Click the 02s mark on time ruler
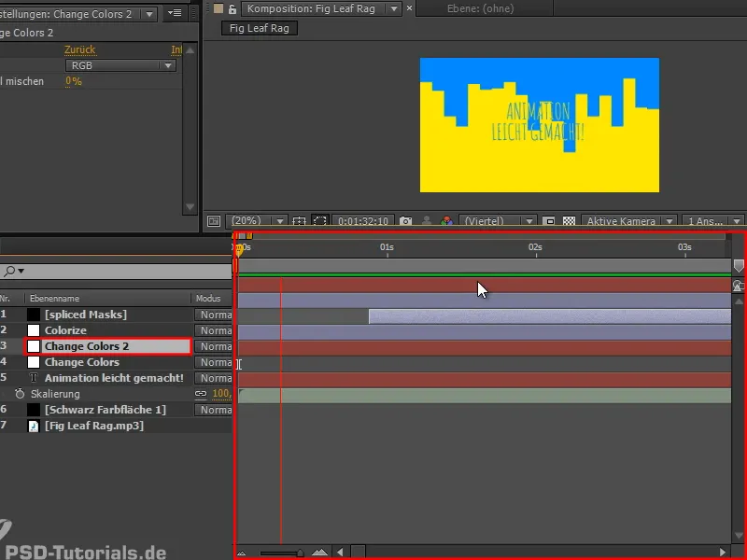The image size is (747, 560). coord(535,247)
